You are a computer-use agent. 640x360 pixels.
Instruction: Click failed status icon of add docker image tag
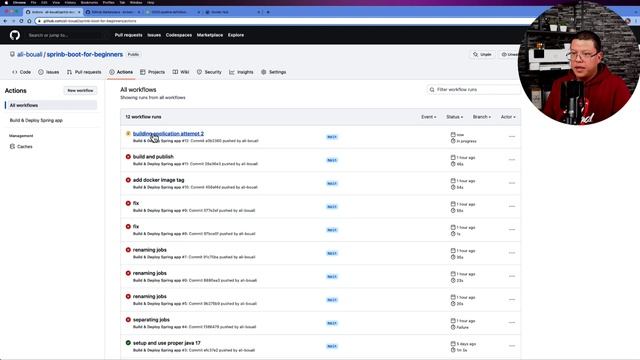click(128, 180)
